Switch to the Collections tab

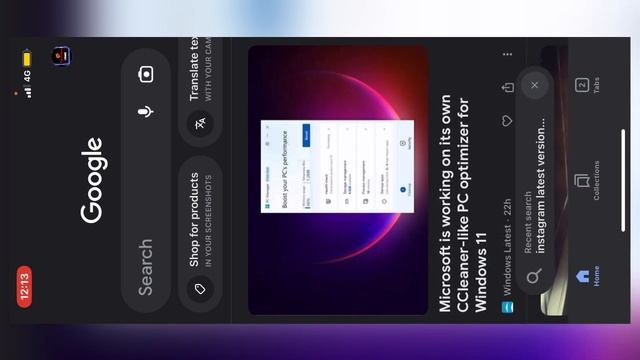[587, 180]
